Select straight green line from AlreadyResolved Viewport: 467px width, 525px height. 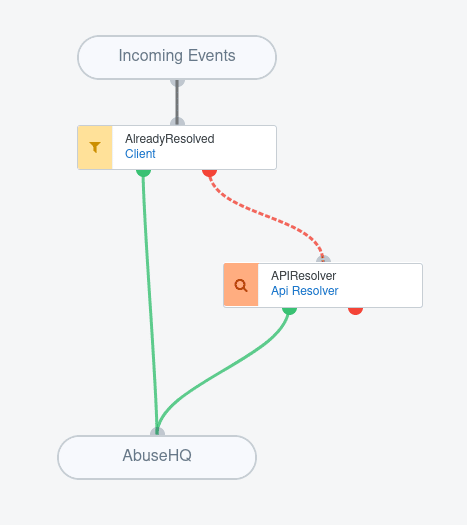pos(150,303)
